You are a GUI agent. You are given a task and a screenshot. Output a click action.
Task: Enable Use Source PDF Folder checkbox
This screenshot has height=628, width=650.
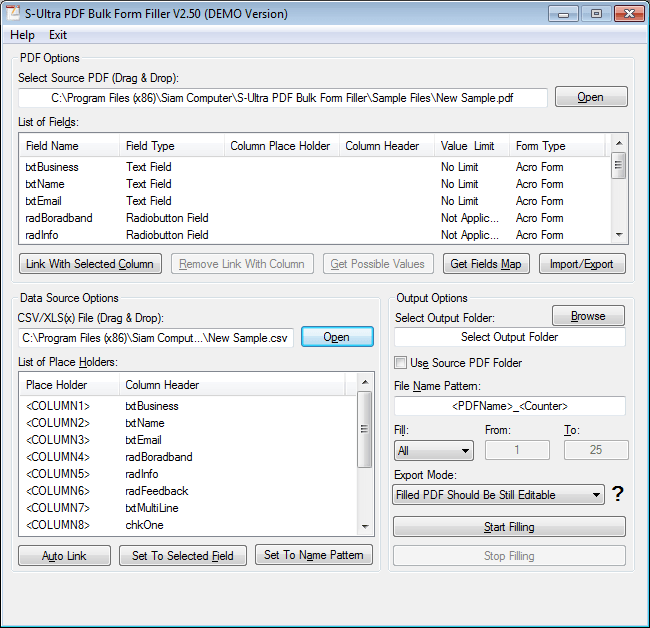[x=401, y=363]
